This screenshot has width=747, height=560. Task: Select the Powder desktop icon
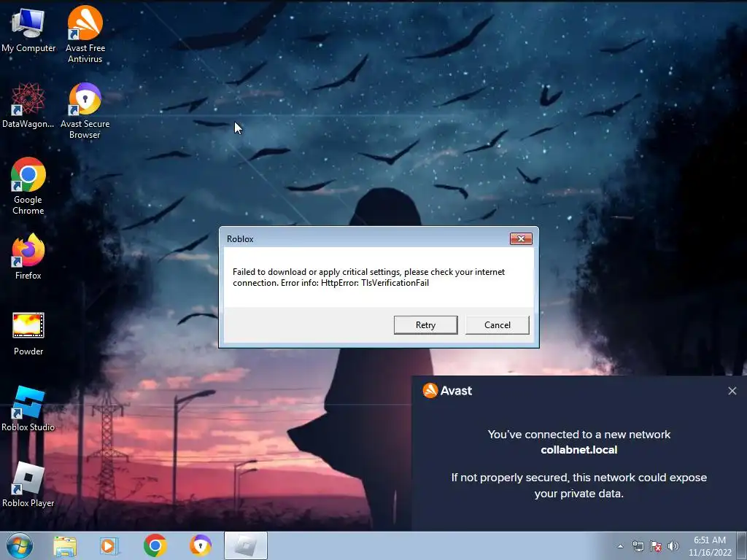(28, 334)
